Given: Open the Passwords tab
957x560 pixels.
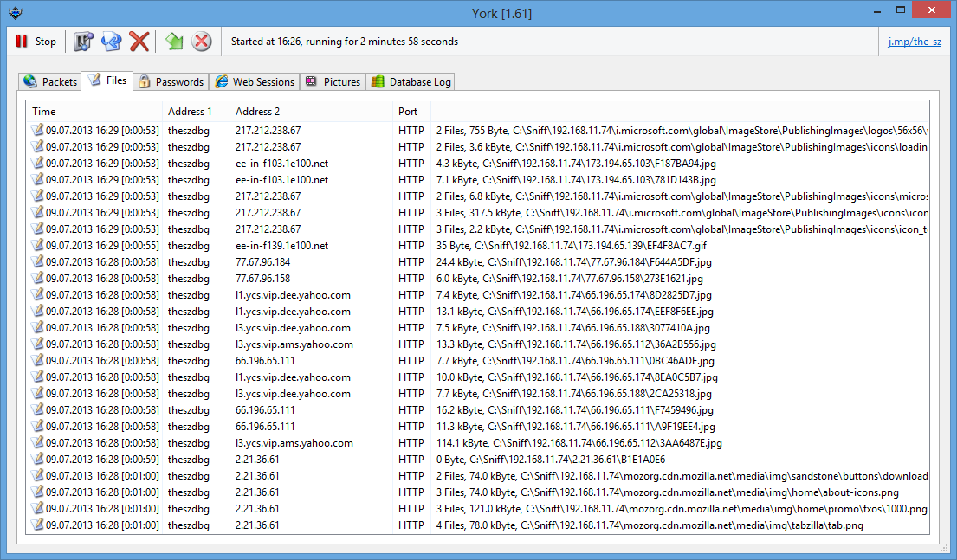Looking at the screenshot, I should click(171, 81).
